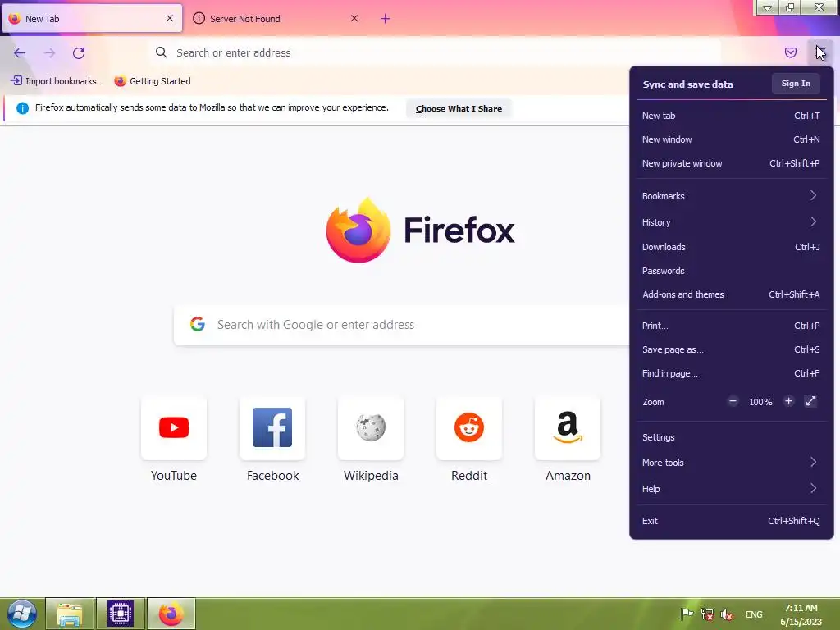Click the ENG language indicator
840x630 pixels.
(754, 614)
